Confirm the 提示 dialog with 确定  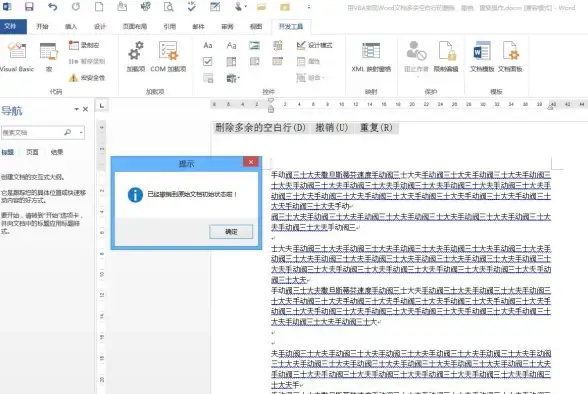point(231,232)
